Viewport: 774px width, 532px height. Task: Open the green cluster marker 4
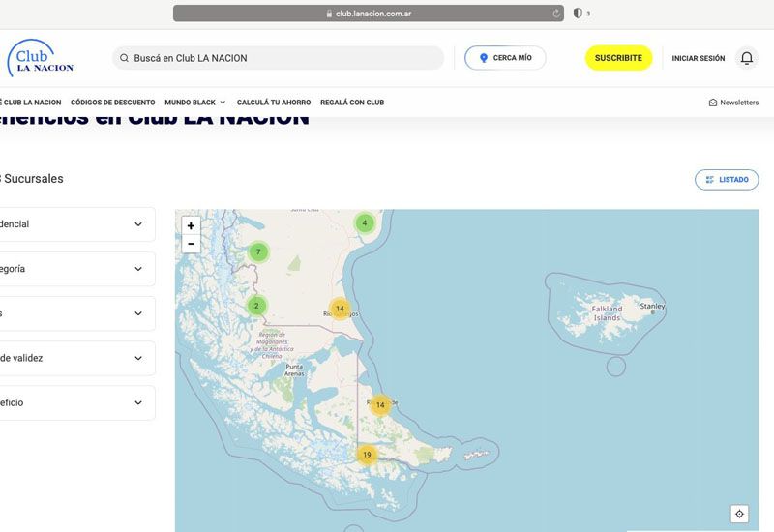coord(365,223)
